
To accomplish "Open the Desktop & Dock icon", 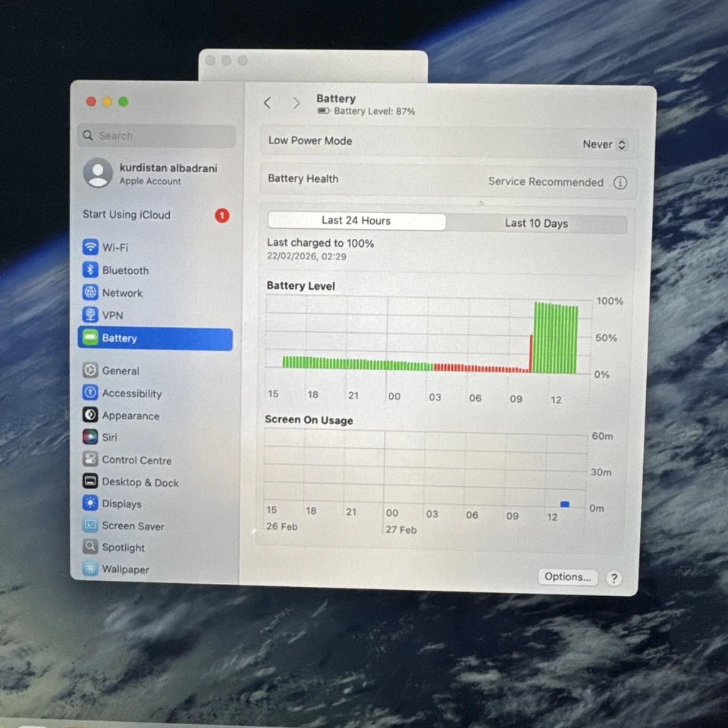I will click(x=90, y=481).
